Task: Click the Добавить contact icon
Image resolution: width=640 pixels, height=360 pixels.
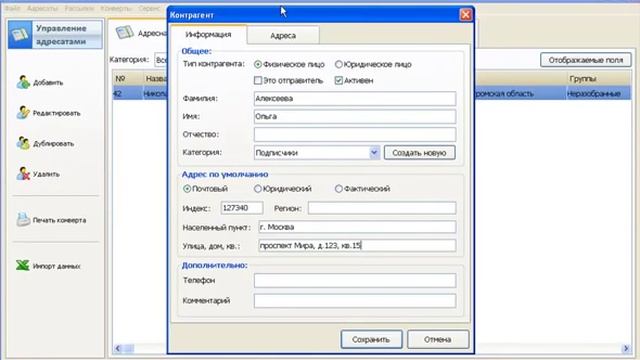Action: [x=23, y=82]
